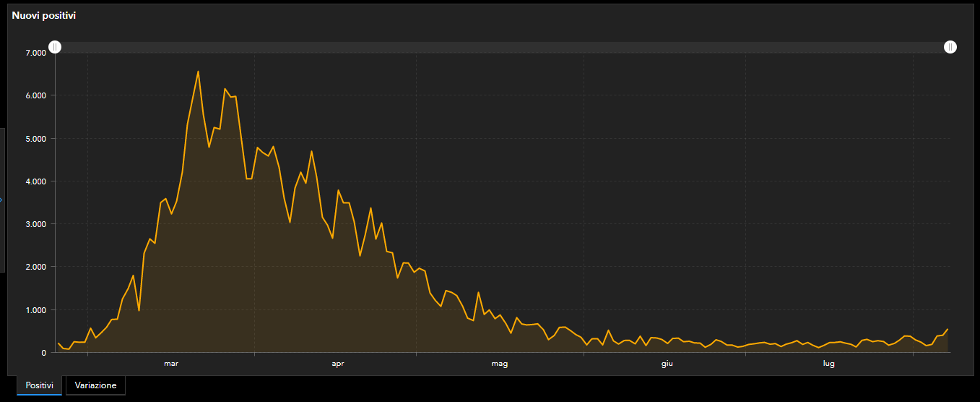Click the 5.000 y-axis label

(35, 138)
